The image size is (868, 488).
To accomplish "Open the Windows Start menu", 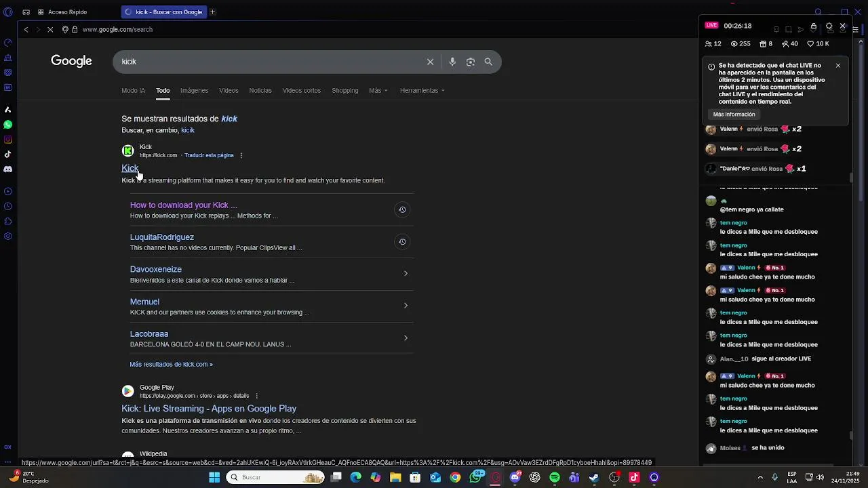I will tap(214, 477).
